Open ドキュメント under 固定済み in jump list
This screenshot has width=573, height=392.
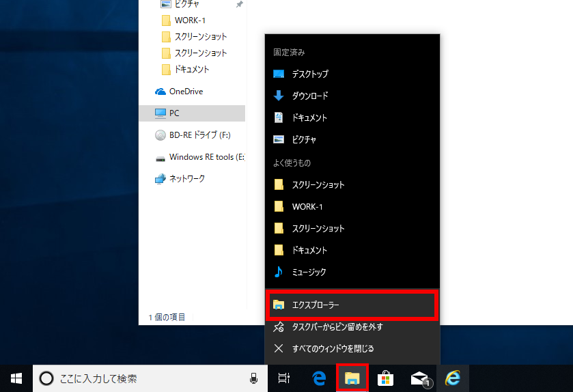click(352, 117)
